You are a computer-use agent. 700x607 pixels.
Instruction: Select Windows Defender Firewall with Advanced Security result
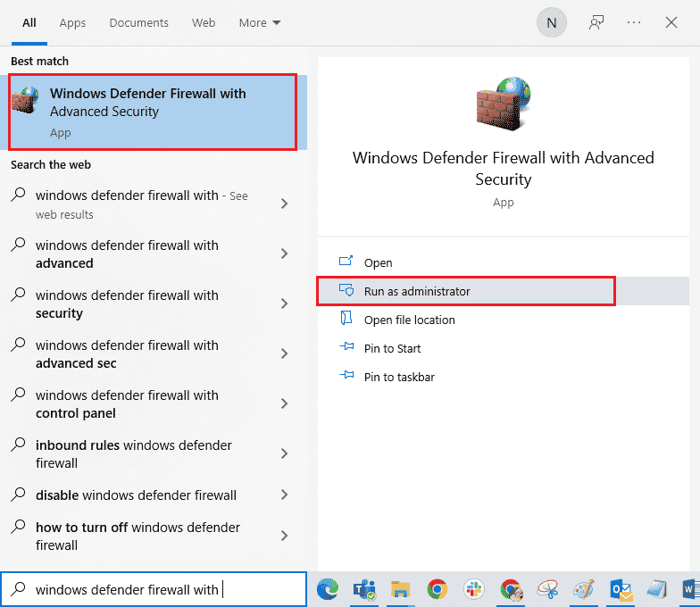pyautogui.click(x=153, y=112)
